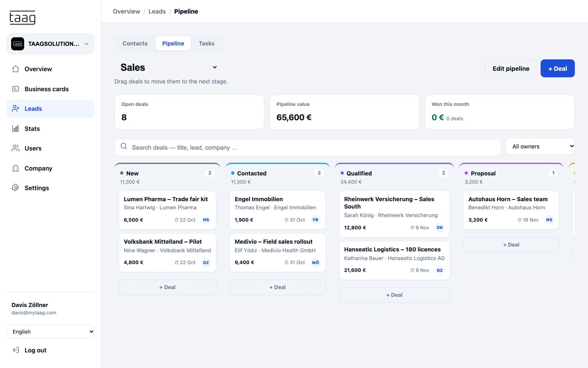Click DZ owner badge on Hanseatic Logistics card
588x368 pixels.
point(440,270)
